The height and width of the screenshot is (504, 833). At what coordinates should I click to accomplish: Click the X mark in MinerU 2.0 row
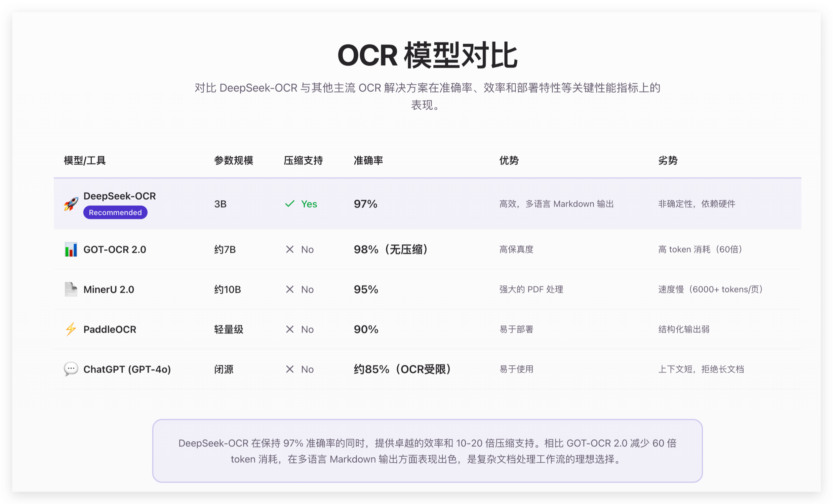290,289
